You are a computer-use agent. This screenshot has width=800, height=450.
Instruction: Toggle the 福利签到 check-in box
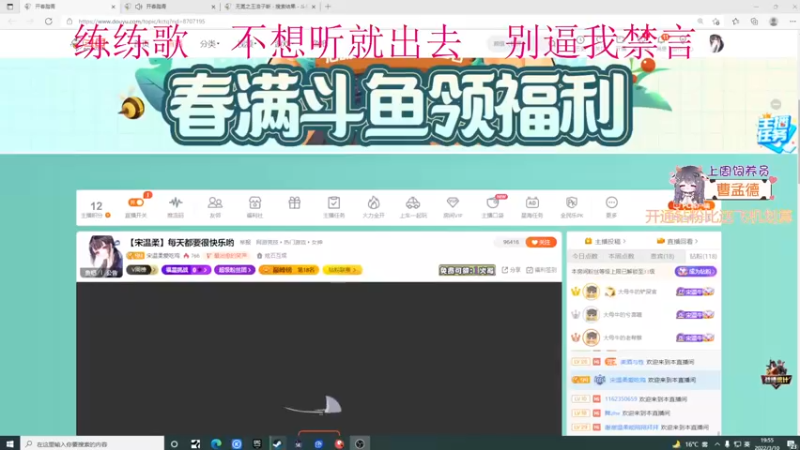[541, 270]
